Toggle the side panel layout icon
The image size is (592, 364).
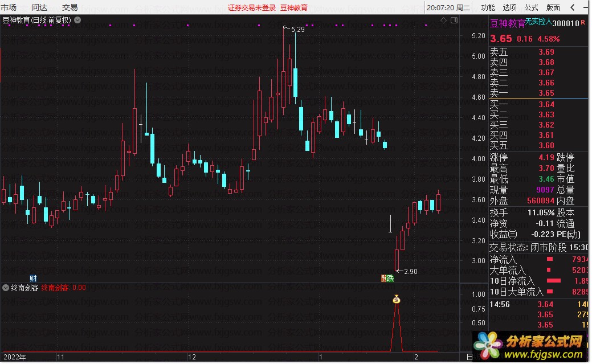[454, 20]
